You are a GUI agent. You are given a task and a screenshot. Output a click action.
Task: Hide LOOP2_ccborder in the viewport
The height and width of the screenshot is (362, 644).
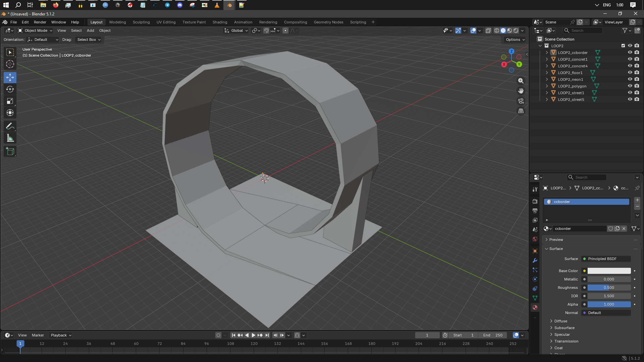pyautogui.click(x=630, y=53)
